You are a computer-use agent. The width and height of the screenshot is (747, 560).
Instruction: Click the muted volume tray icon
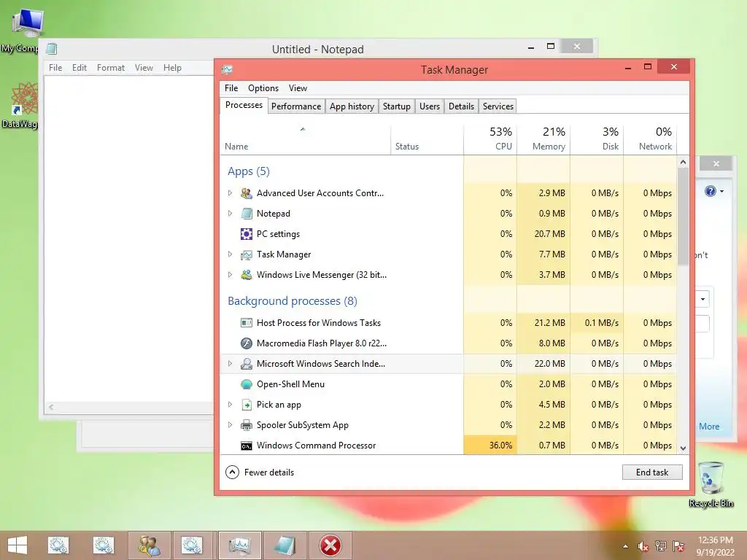[643, 546]
